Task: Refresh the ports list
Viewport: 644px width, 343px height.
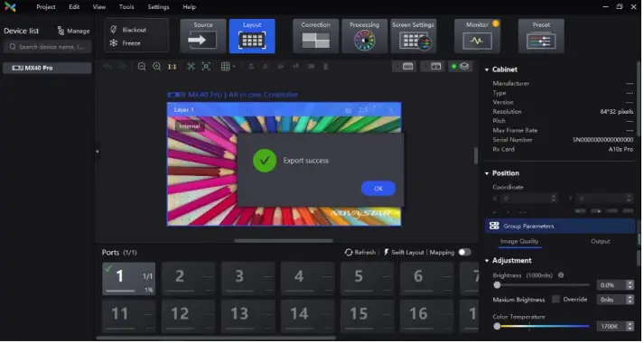Action: click(x=361, y=253)
